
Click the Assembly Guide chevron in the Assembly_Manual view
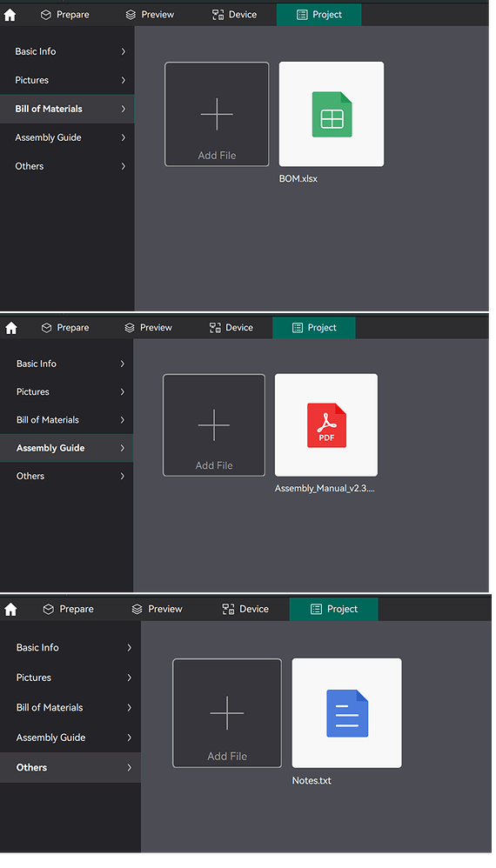123,449
